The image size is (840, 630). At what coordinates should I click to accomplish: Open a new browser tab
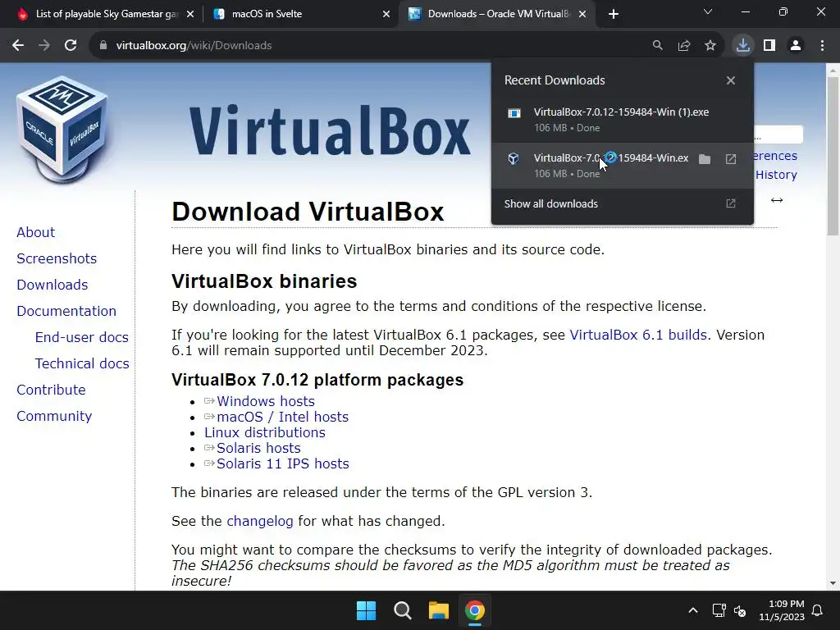(614, 14)
